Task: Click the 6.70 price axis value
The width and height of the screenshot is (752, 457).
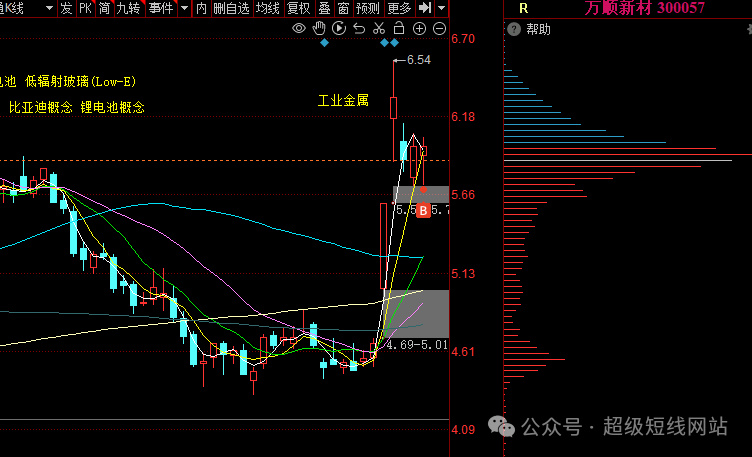Action: (x=463, y=39)
